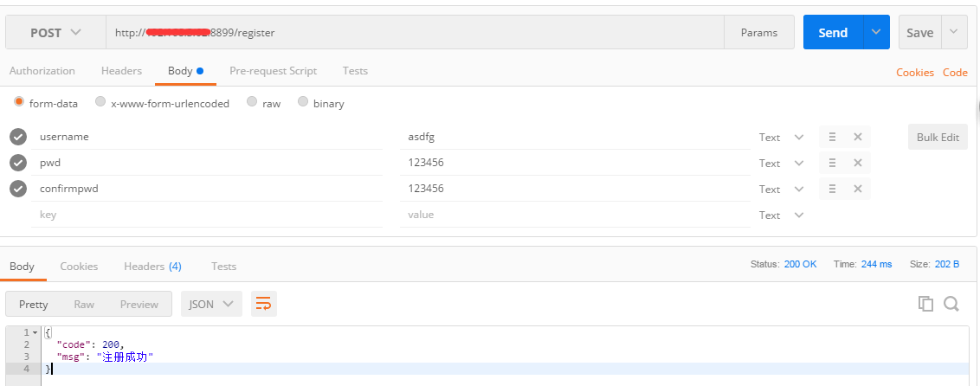Click the blue Send button
The width and height of the screenshot is (980, 386).
coord(832,33)
